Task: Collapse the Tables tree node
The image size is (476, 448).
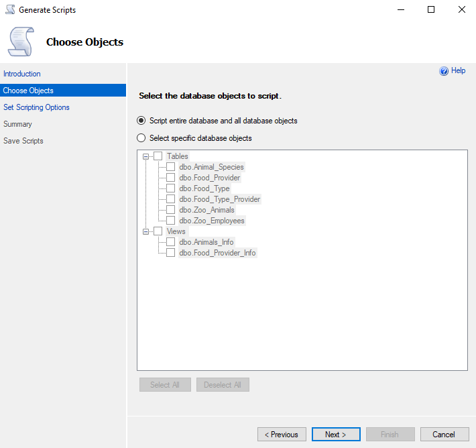Action: coord(145,156)
